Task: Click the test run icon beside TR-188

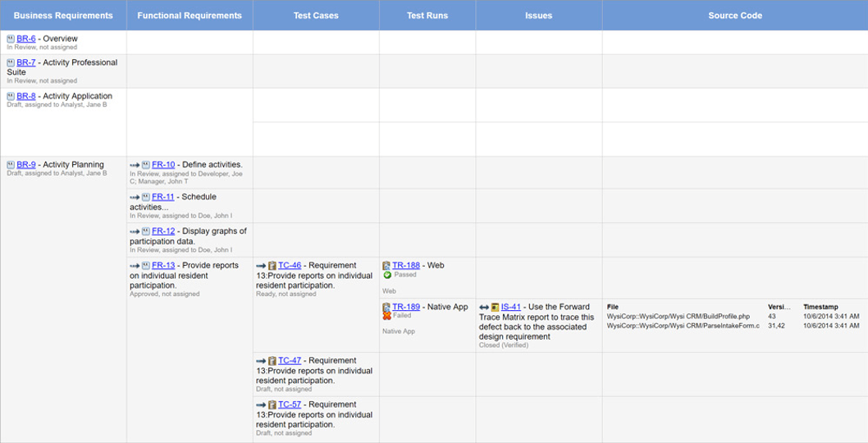Action: [386, 266]
